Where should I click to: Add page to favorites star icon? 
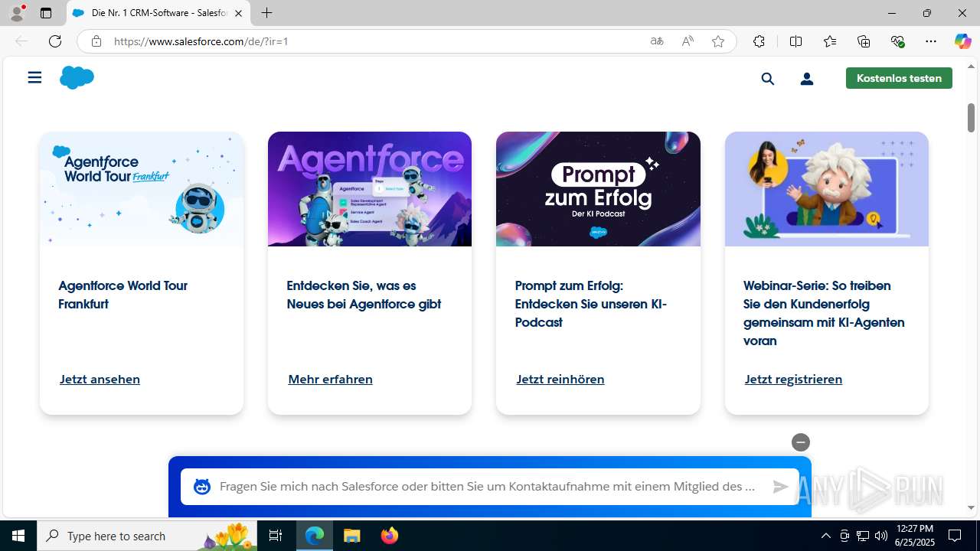[x=718, y=41]
